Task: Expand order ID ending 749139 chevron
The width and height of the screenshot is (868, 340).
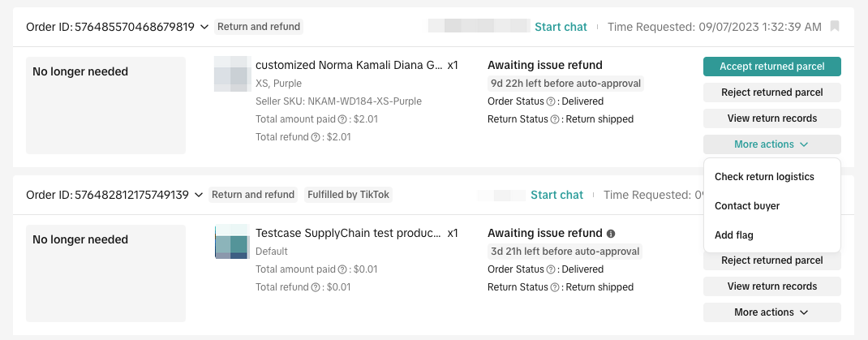Action: coord(198,195)
